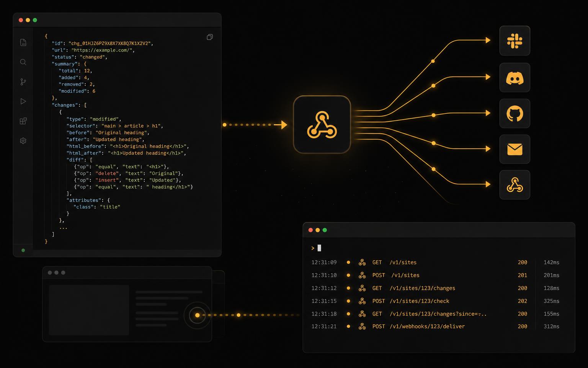Open the Settings gear icon in sidebar
588x368 pixels.
pos(23,141)
